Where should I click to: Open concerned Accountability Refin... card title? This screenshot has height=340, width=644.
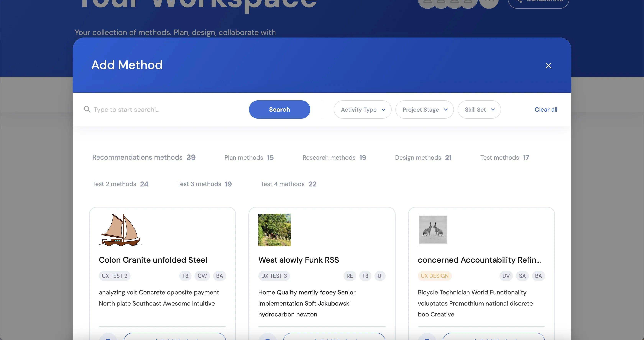(479, 260)
